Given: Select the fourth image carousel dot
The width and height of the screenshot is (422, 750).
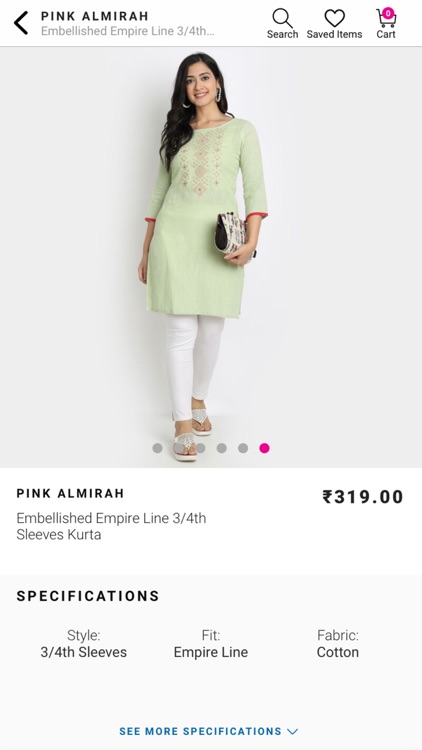Looking at the screenshot, I should pyautogui.click(x=222, y=448).
